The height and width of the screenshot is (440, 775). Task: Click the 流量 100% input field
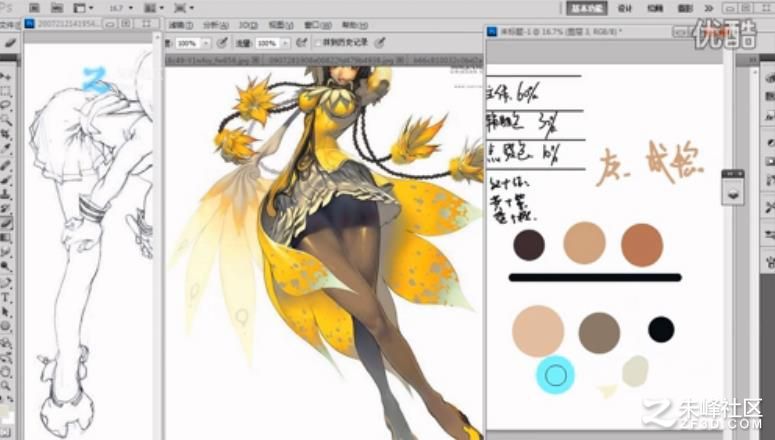pos(267,44)
